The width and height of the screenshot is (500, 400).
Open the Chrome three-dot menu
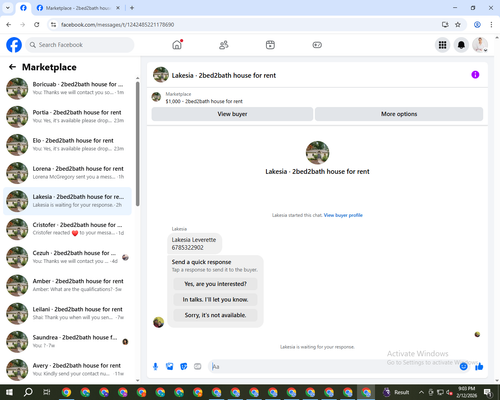[x=491, y=25]
